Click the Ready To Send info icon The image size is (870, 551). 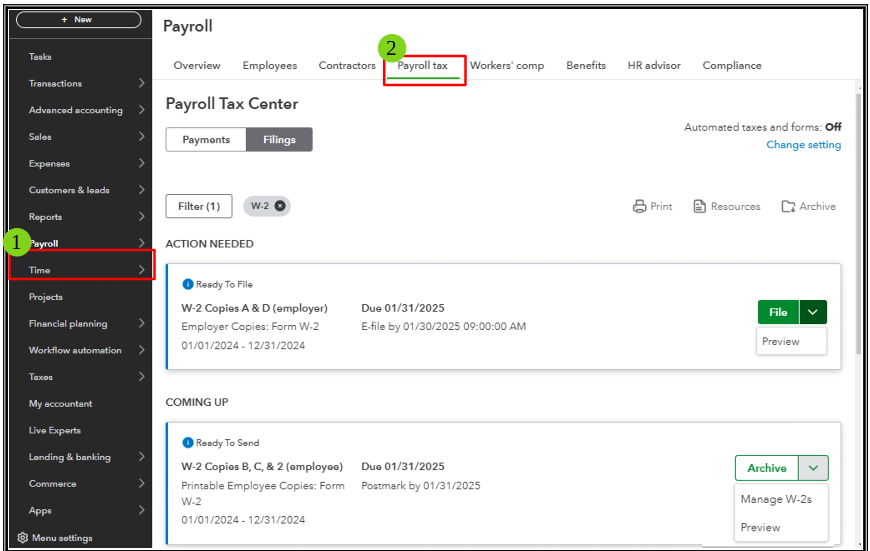pos(188,442)
